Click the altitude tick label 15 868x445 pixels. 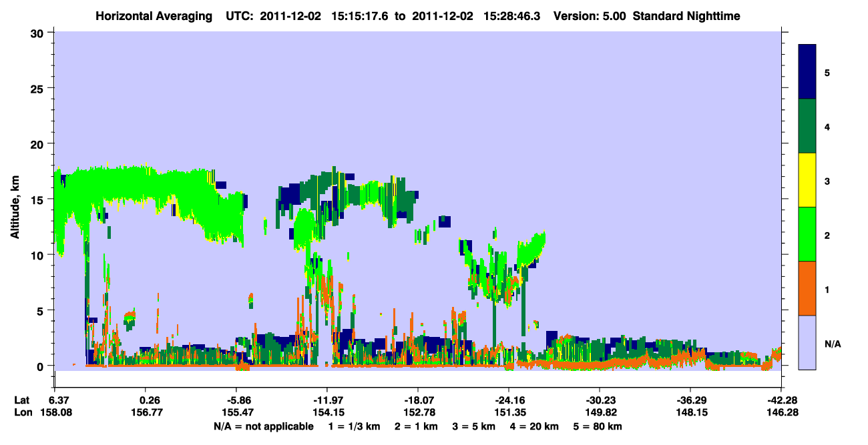coord(39,199)
